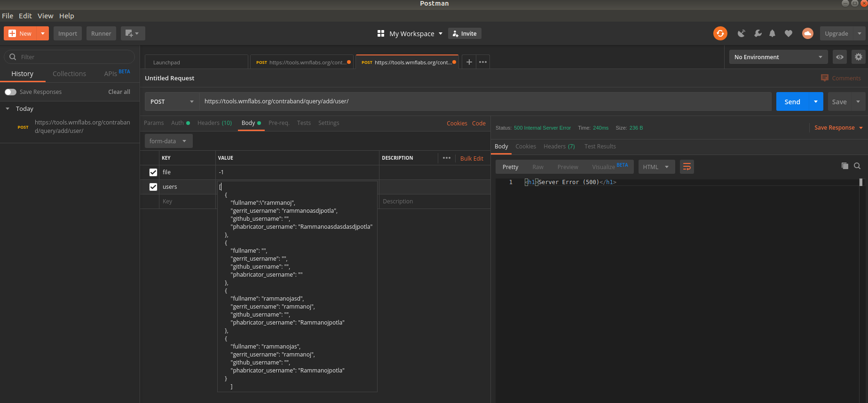The image size is (868, 403).
Task: Search within response body icon
Action: tap(857, 166)
